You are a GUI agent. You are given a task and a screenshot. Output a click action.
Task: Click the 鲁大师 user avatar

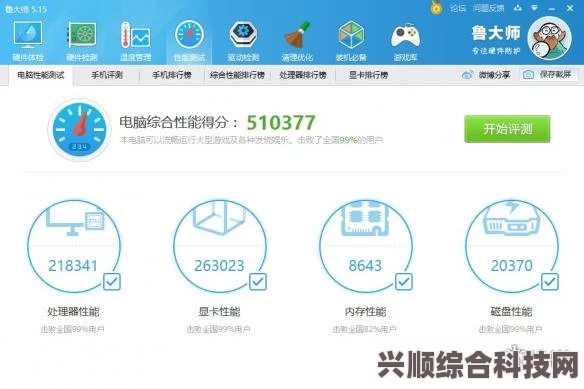tap(549, 38)
